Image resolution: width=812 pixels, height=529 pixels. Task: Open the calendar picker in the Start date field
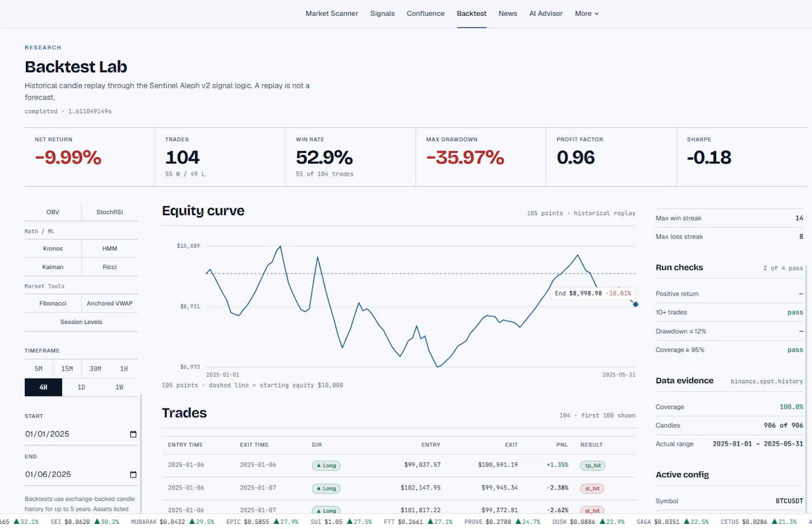[133, 434]
